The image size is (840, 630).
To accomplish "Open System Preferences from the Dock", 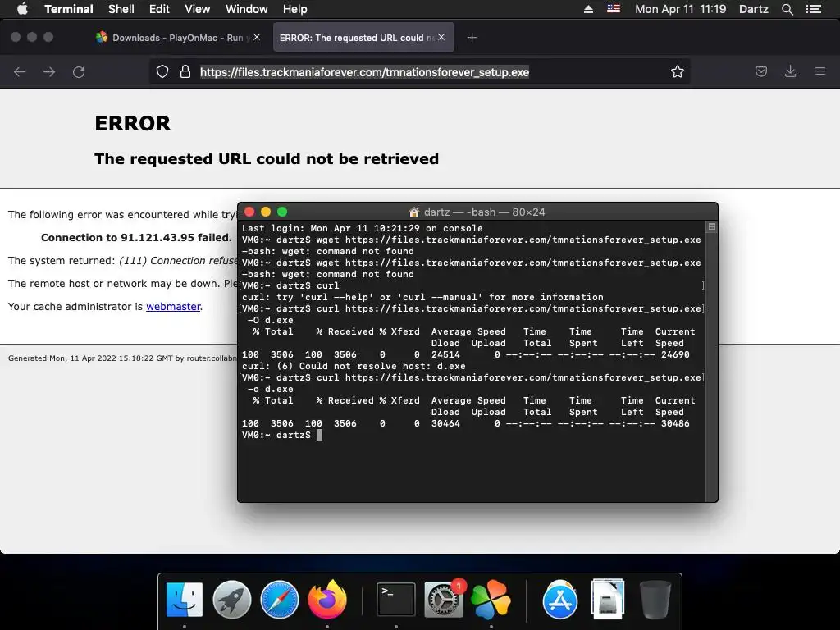I will click(444, 600).
